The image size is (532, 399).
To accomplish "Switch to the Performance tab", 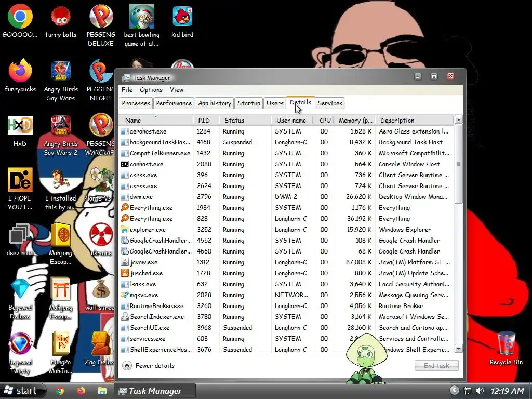I will coord(174,103).
